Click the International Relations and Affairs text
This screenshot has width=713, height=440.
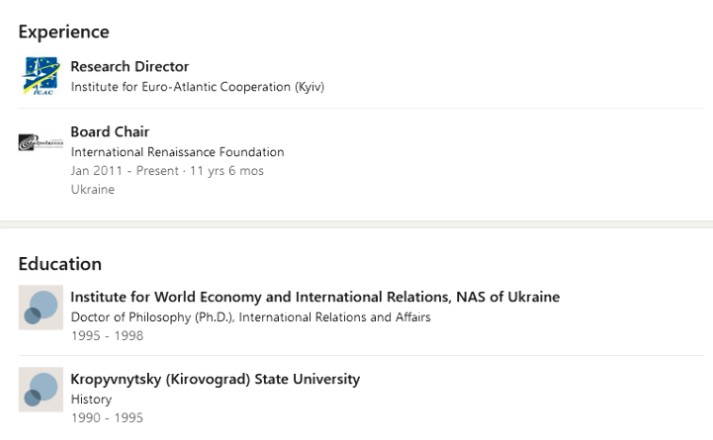[x=335, y=317]
